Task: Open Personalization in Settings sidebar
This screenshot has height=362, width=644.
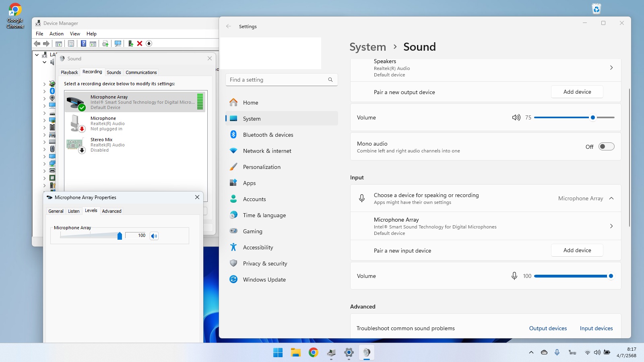Action: pos(281,167)
